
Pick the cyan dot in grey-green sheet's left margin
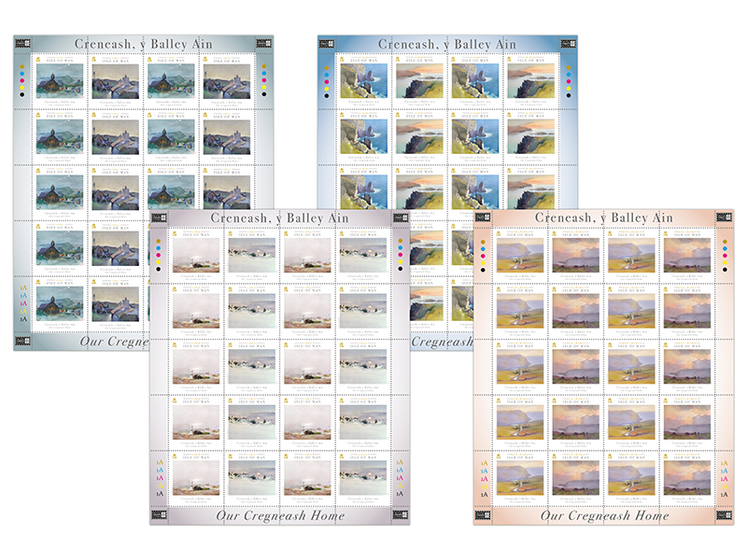point(21,74)
